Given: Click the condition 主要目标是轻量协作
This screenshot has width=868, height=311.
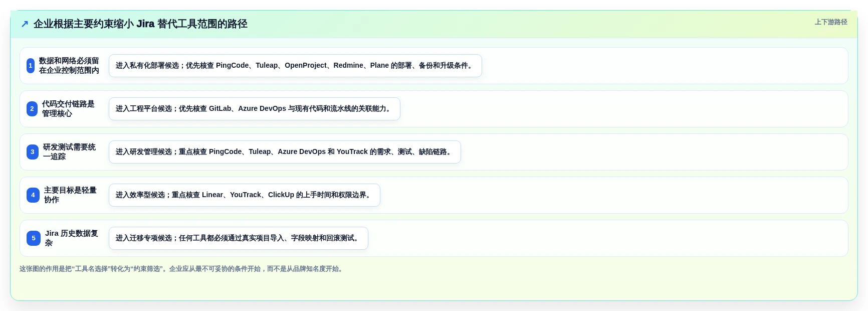Looking at the screenshot, I should click(71, 195).
